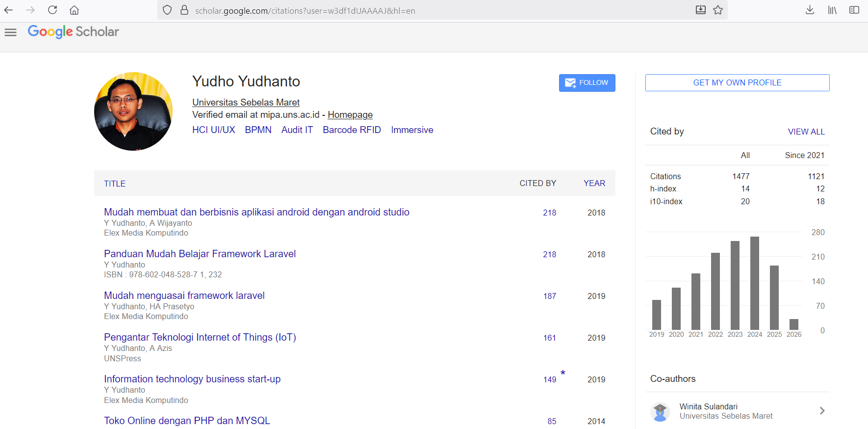
Task: Open the downloads arrow icon
Action: 810,10
